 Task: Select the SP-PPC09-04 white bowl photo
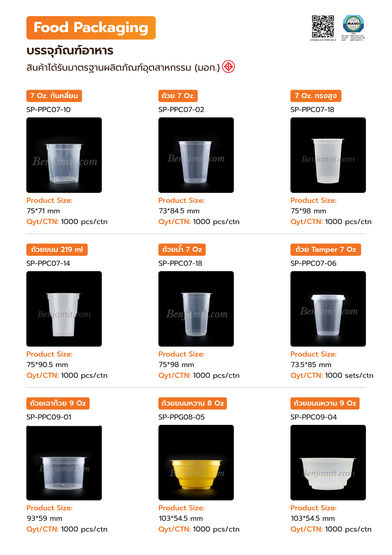pyautogui.click(x=328, y=463)
